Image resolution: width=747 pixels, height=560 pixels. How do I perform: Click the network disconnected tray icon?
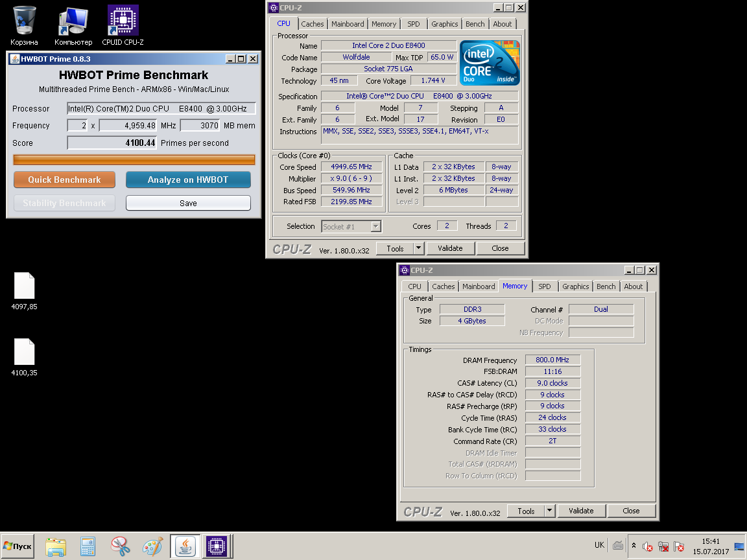(663, 546)
